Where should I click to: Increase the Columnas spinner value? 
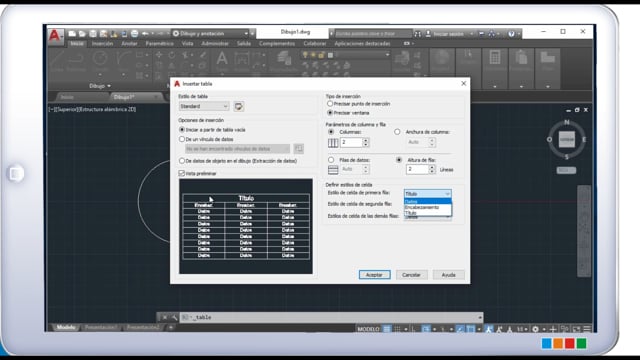(366, 140)
